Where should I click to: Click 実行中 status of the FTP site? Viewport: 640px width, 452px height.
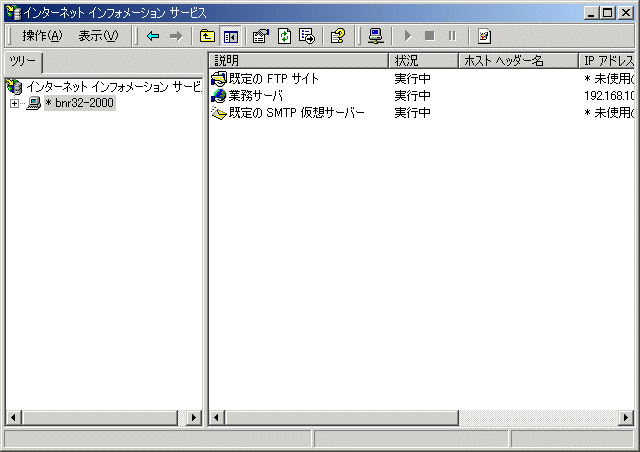coord(412,78)
